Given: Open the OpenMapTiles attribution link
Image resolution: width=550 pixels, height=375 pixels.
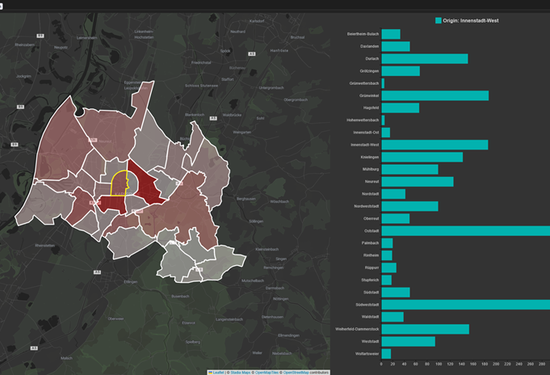Looking at the screenshot, I should pos(266,372).
